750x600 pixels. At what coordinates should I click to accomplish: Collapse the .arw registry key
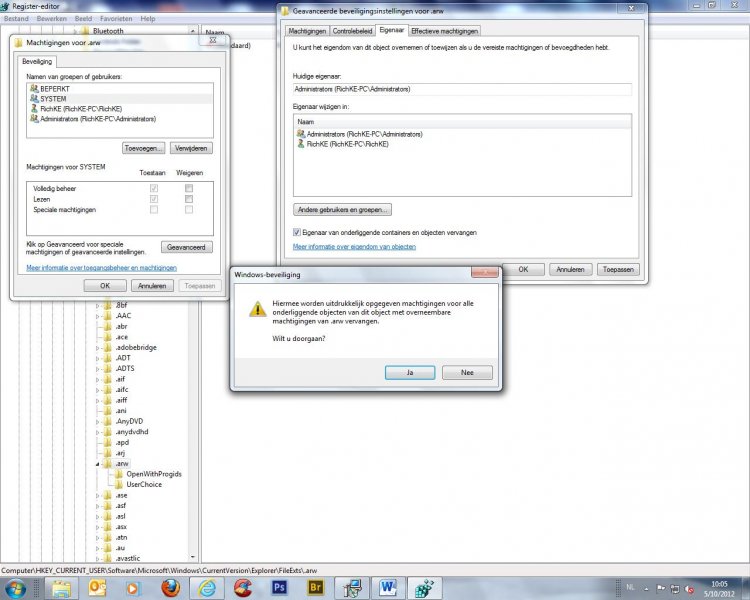[x=98, y=464]
